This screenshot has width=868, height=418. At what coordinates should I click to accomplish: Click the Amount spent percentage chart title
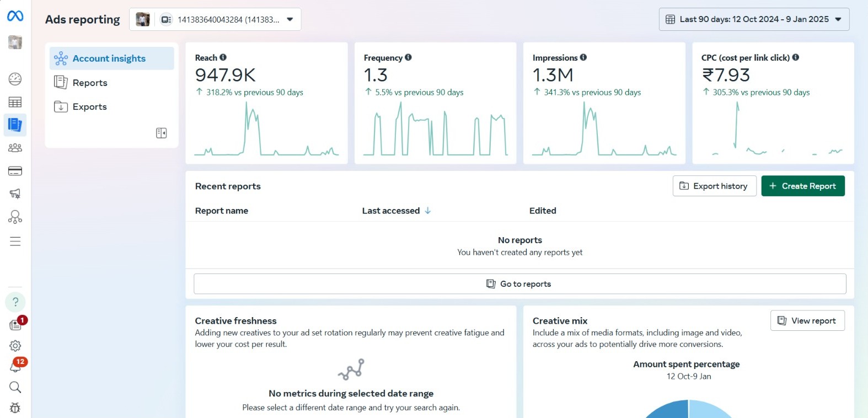coord(687,365)
